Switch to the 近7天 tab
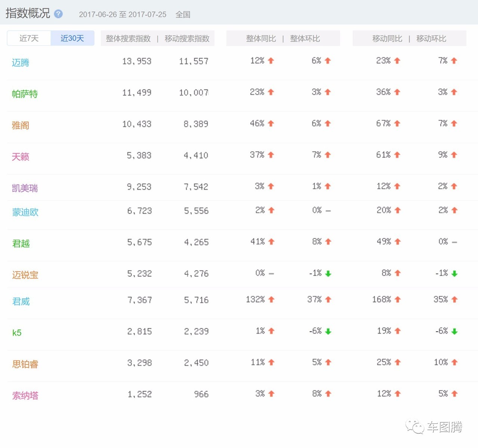This screenshot has height=448, width=478. click(x=28, y=38)
